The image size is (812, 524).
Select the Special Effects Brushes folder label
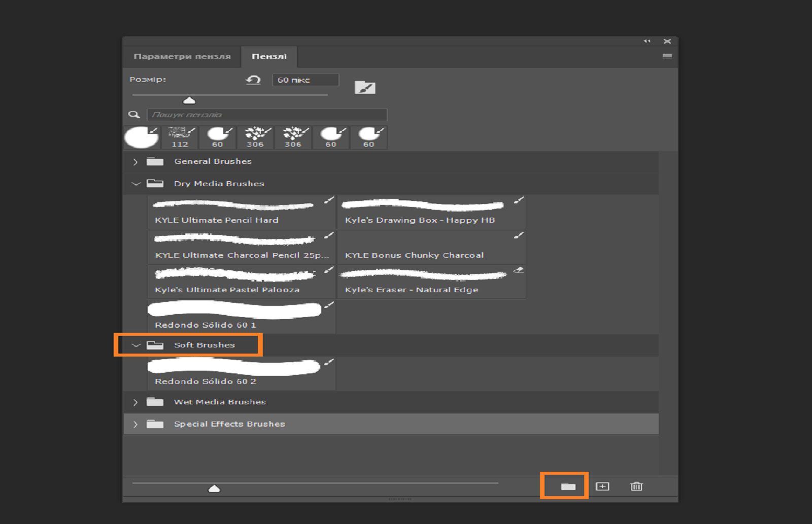229,424
